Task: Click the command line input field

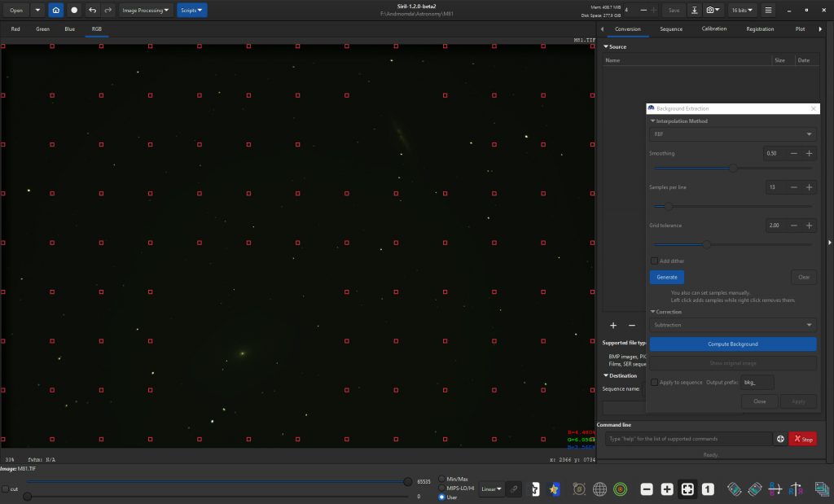Action: 688,439
